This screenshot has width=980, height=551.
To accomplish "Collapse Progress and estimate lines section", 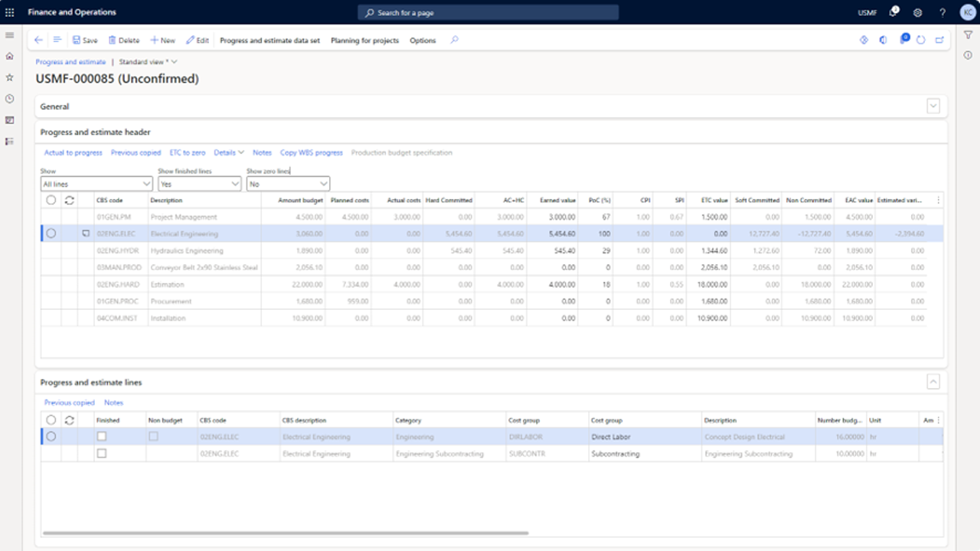I will tap(933, 382).
